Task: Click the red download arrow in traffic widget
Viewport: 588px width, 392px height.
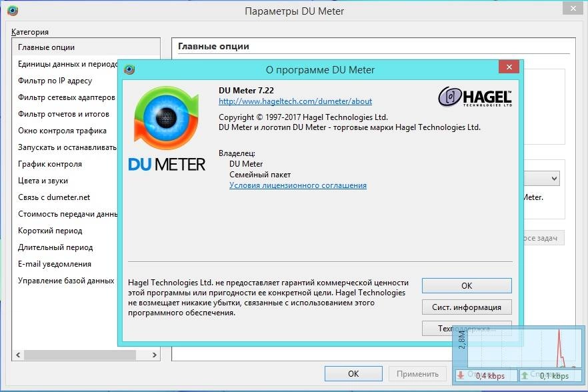Action: pyautogui.click(x=461, y=375)
